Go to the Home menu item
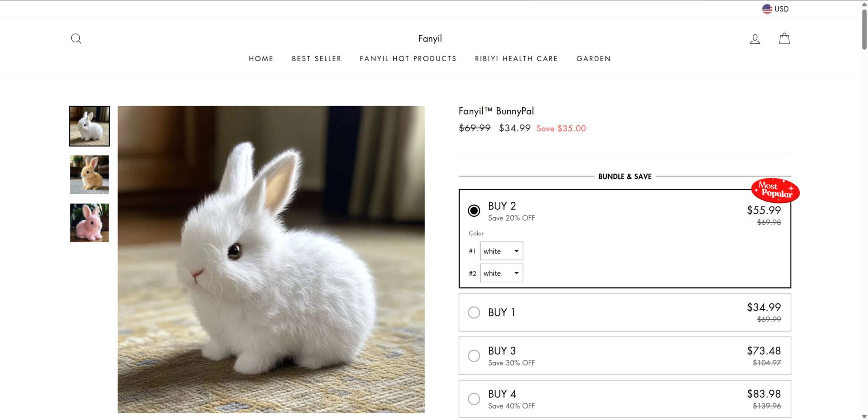This screenshot has width=868, height=420. [x=261, y=59]
